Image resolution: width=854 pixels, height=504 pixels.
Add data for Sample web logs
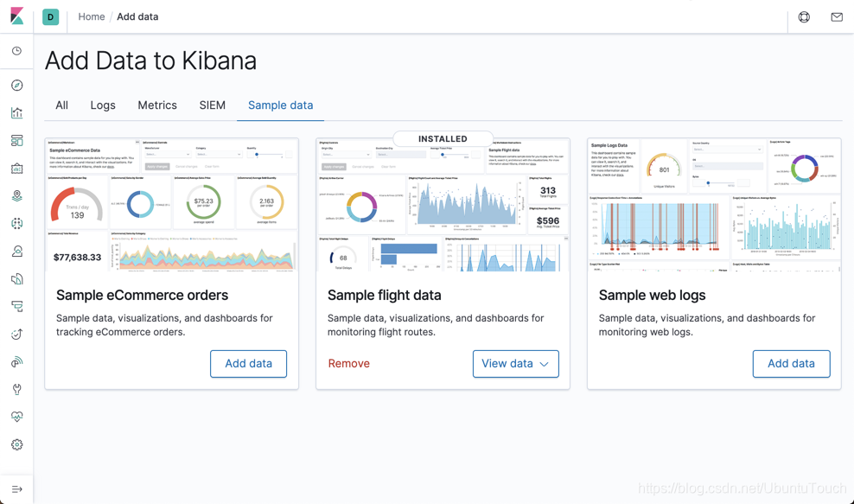coord(792,363)
